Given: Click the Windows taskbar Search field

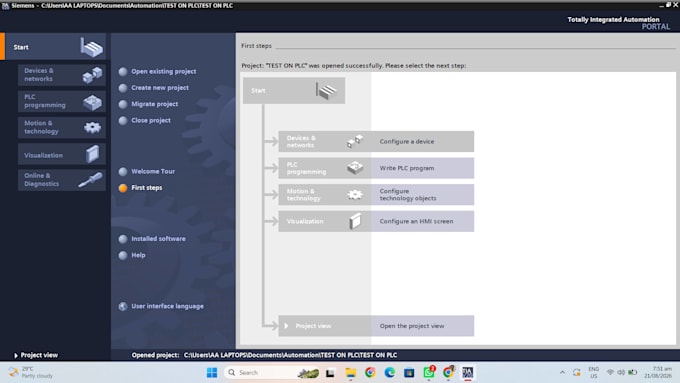Looking at the screenshot, I should point(259,372).
